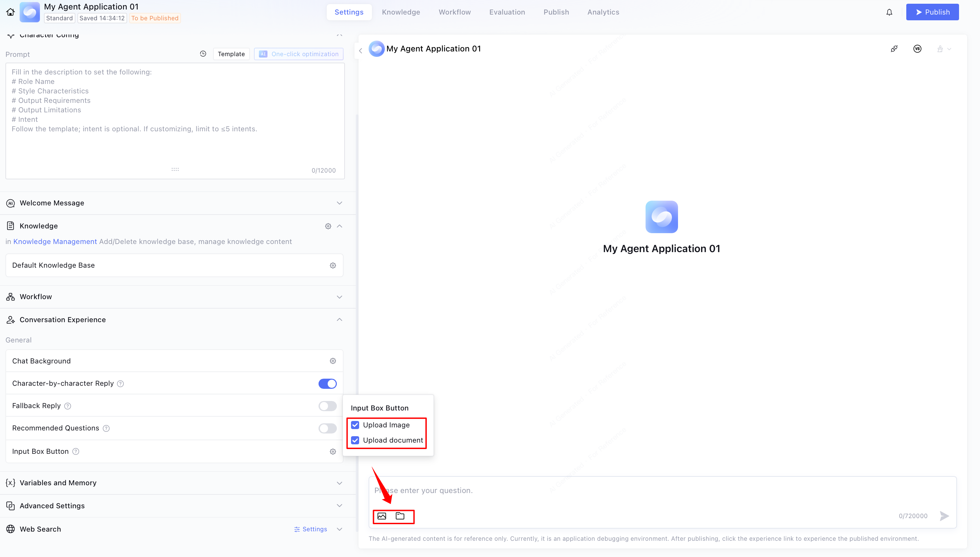Disable Character-by-character Reply toggle
This screenshot has width=980, height=557.
[327, 384]
